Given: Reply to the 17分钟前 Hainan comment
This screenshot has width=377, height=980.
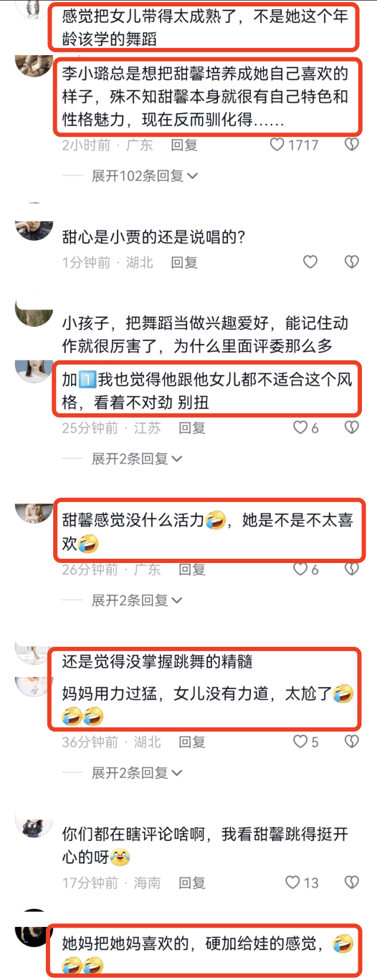Looking at the screenshot, I should click(x=192, y=883).
